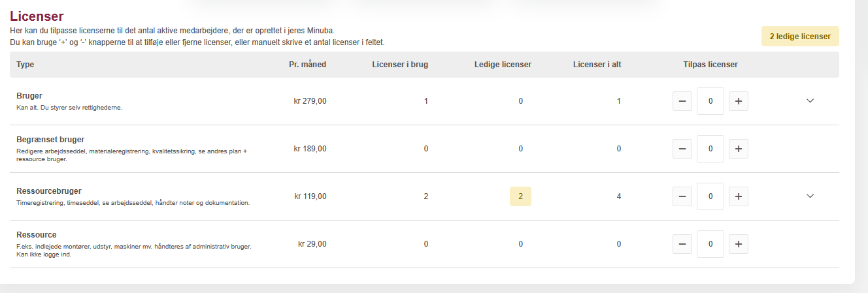Click the 'Pr. måned' column header

(x=307, y=65)
